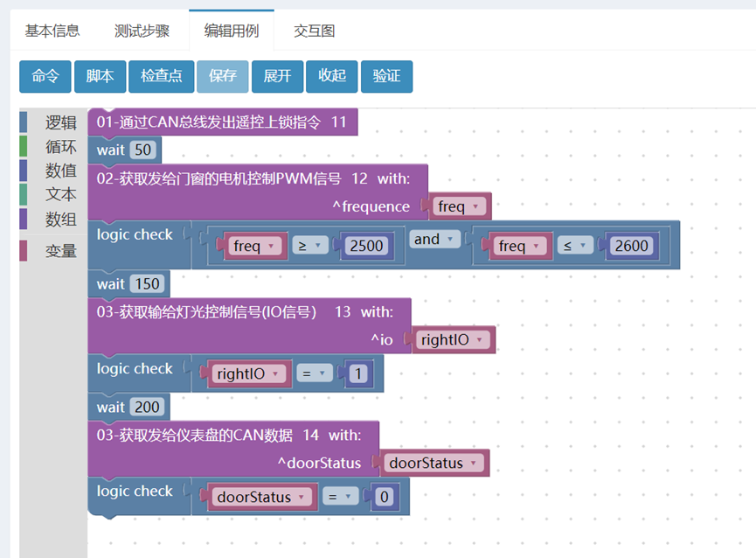Open the doorStatus variable dropdown in ^doorStatus row
Image resolution: width=756 pixels, height=558 pixels.
coord(433,463)
